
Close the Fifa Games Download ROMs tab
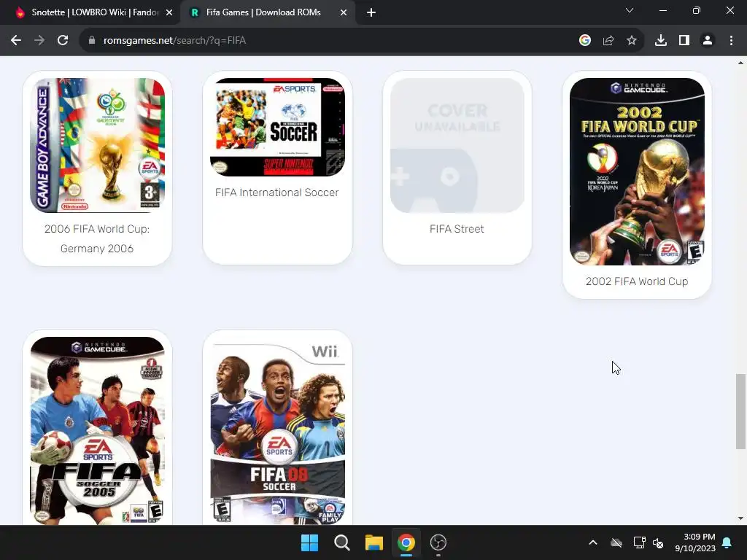(x=344, y=13)
